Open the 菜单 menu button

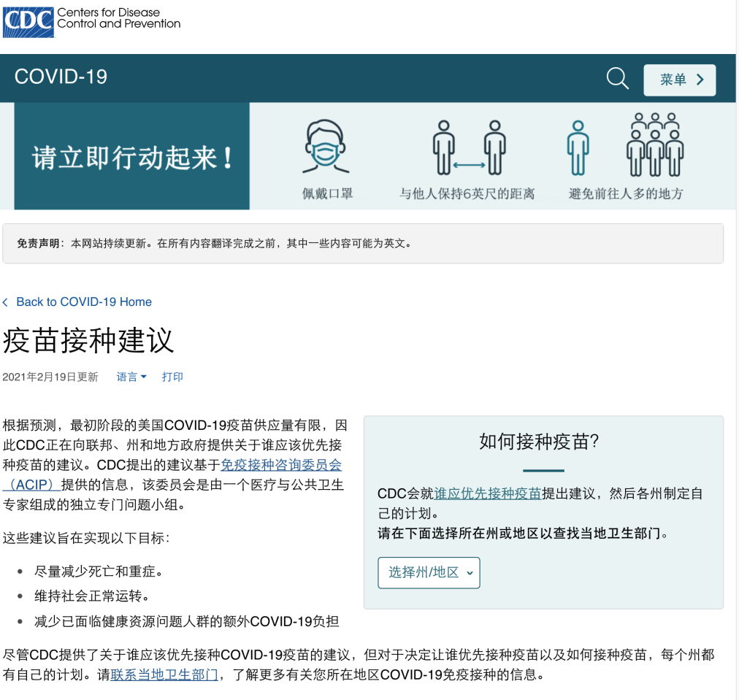pyautogui.click(x=680, y=80)
